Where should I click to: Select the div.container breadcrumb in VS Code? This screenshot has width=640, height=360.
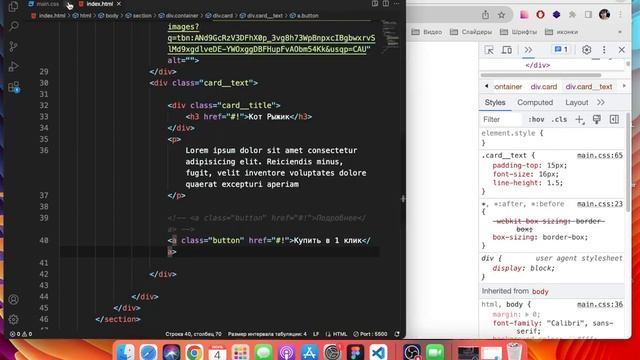pos(178,16)
